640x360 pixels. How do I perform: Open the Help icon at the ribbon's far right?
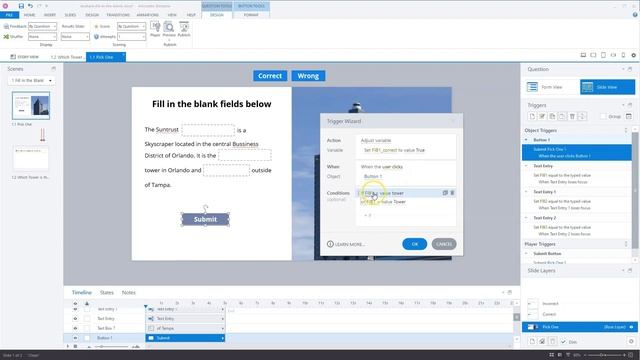(635, 15)
